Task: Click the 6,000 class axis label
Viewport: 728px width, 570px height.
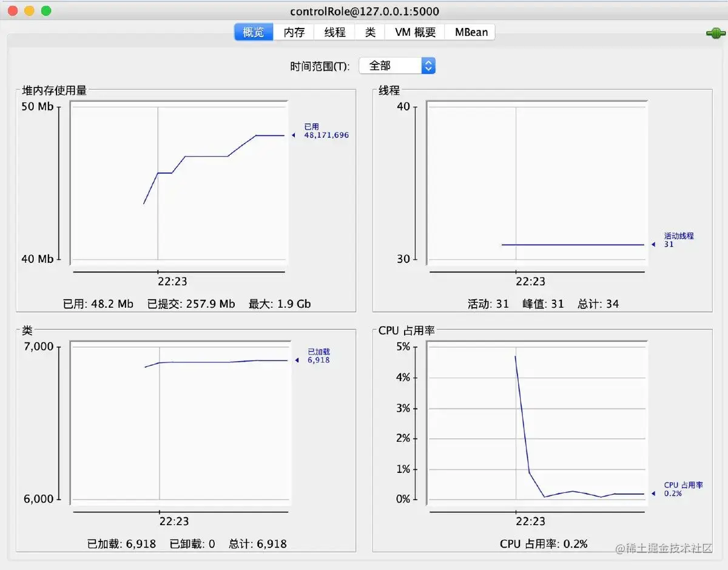Action: click(x=39, y=499)
